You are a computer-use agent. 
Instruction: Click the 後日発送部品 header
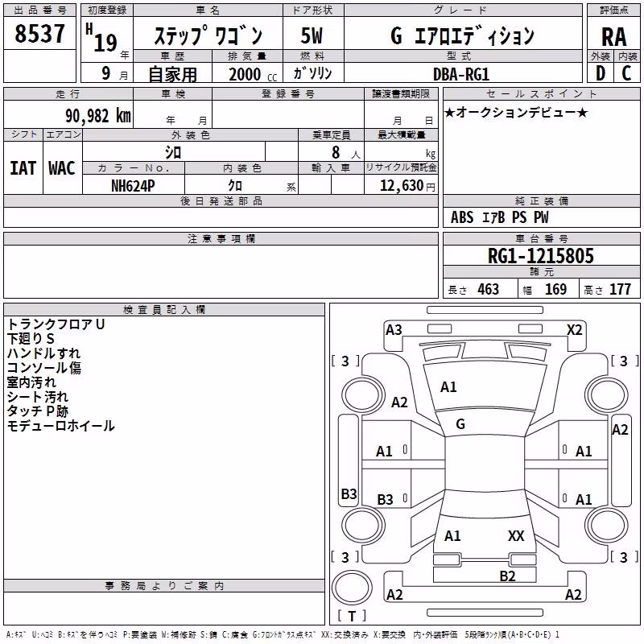[x=221, y=200]
